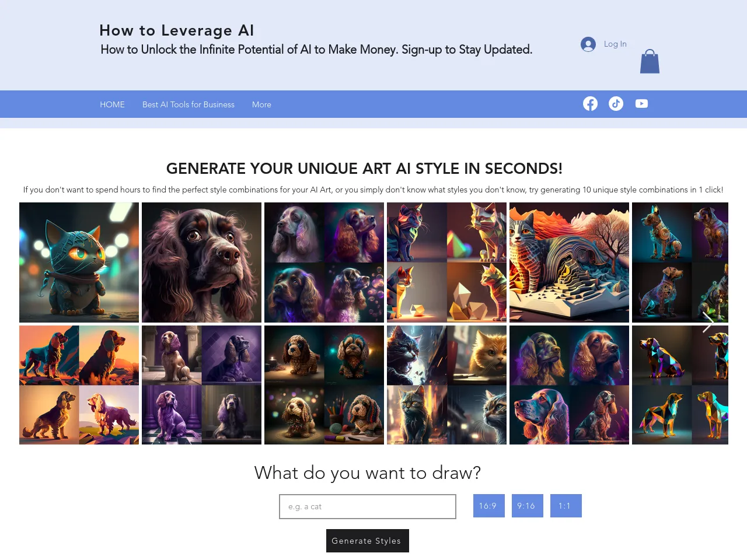The width and height of the screenshot is (747, 560).
Task: Open the TikTok social icon
Action: [x=616, y=104]
